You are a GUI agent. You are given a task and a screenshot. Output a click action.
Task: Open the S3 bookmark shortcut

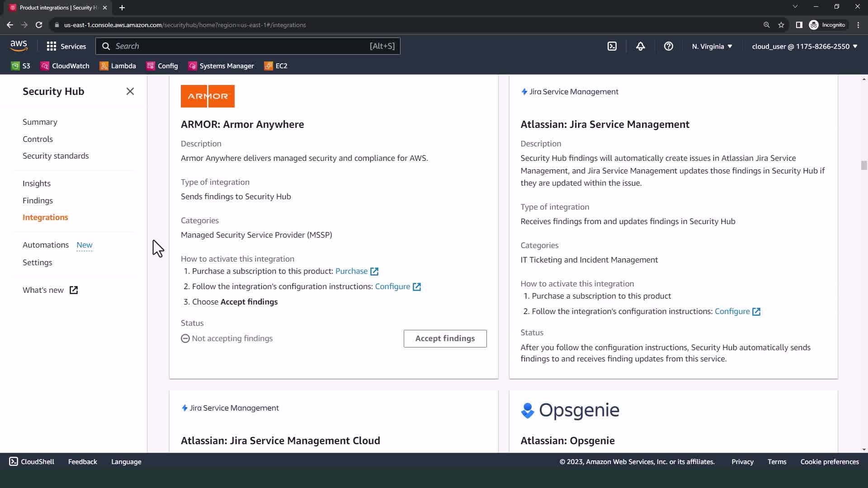pos(21,66)
